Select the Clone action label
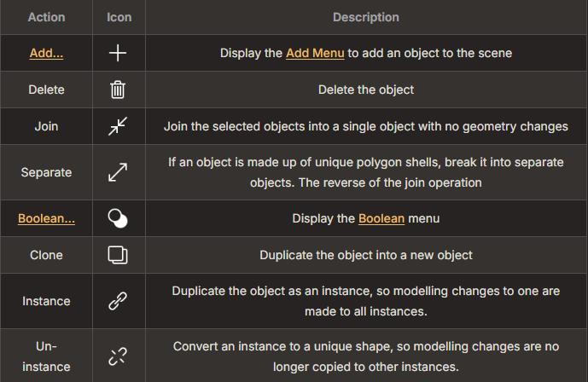The width and height of the screenshot is (588, 382). (46, 255)
